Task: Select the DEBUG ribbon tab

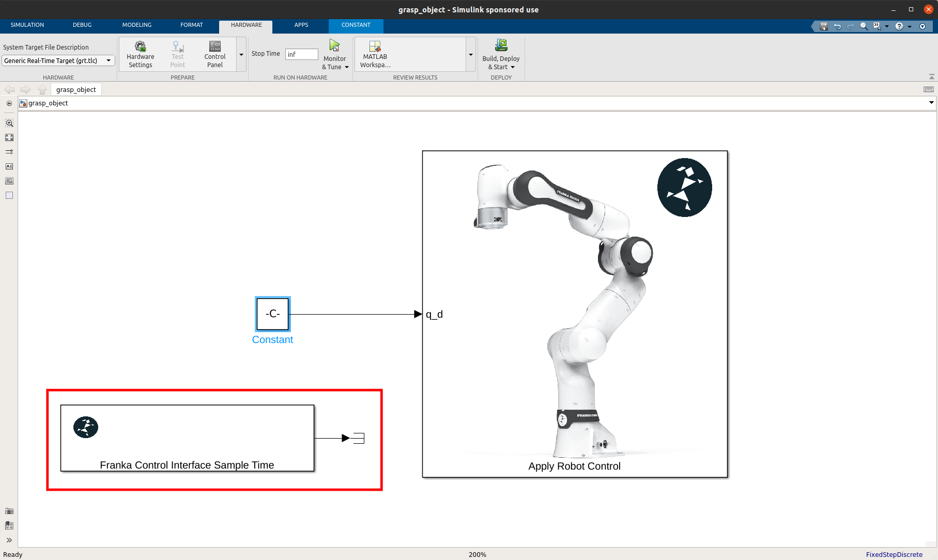Action: pyautogui.click(x=82, y=25)
